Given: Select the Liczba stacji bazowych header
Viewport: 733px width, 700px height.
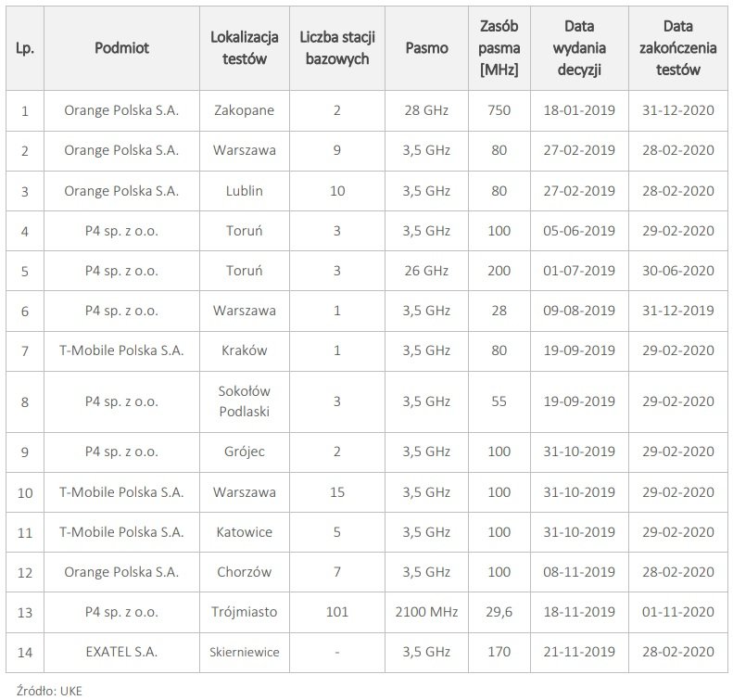Looking at the screenshot, I should (337, 48).
